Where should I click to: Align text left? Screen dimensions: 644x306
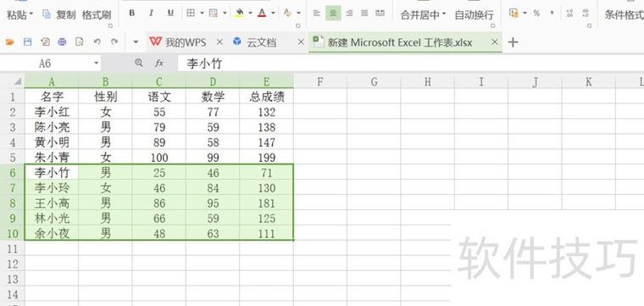click(x=316, y=14)
